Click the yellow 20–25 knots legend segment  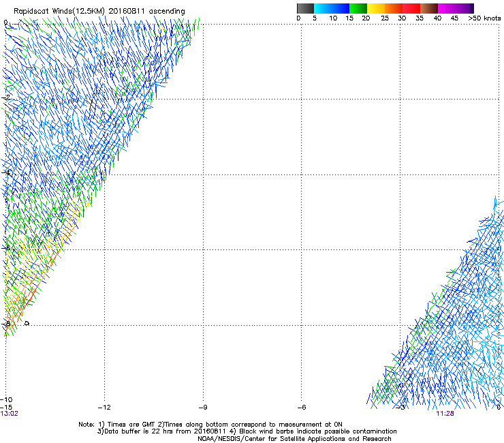pyautogui.click(x=376, y=8)
